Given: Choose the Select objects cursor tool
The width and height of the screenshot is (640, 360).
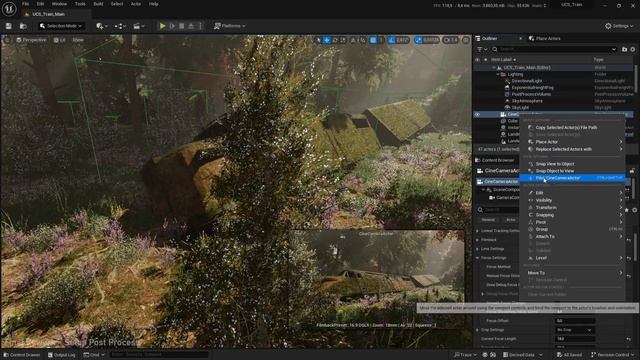Looking at the screenshot, I should pos(319,40).
